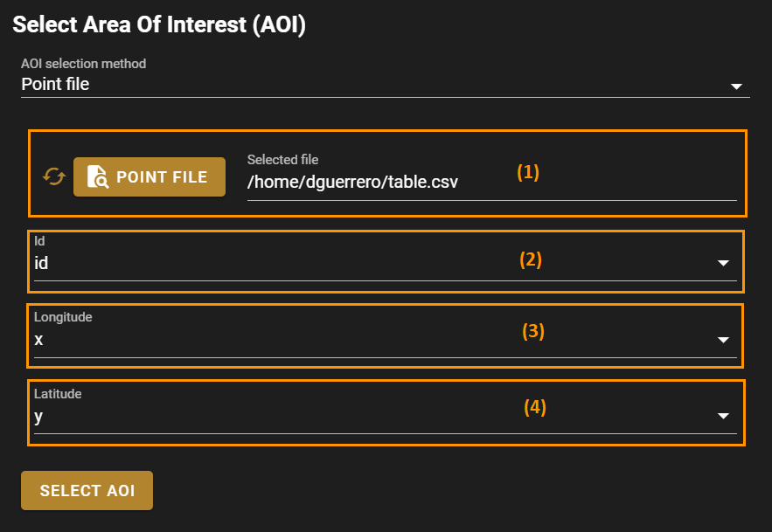This screenshot has width=772, height=532.
Task: Click the 'Selected file' label text
Action: (282, 160)
